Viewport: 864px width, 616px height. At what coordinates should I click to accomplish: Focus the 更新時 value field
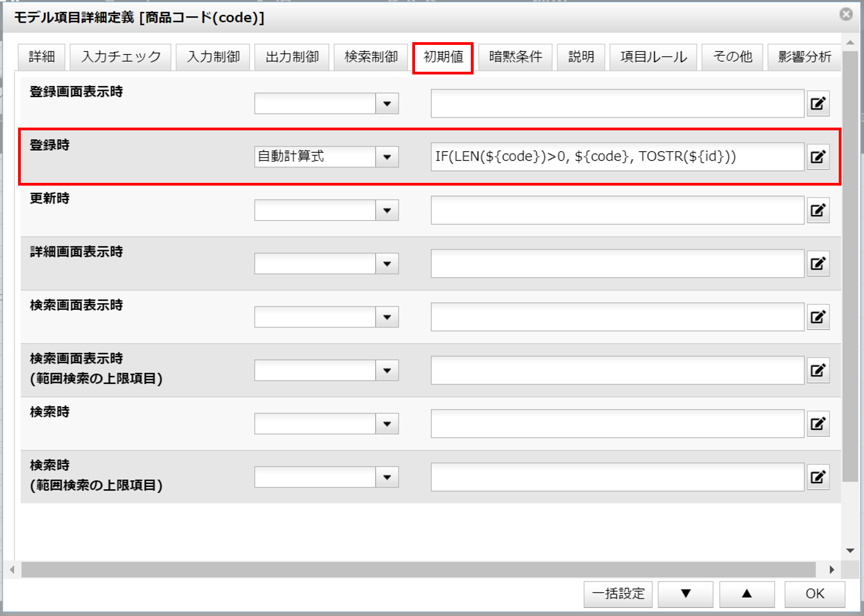[617, 210]
